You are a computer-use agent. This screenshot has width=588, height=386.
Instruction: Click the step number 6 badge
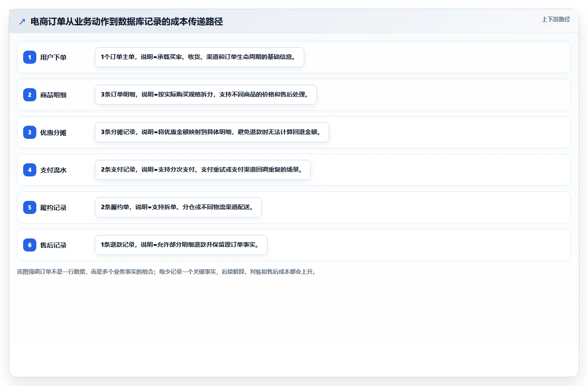(x=30, y=245)
